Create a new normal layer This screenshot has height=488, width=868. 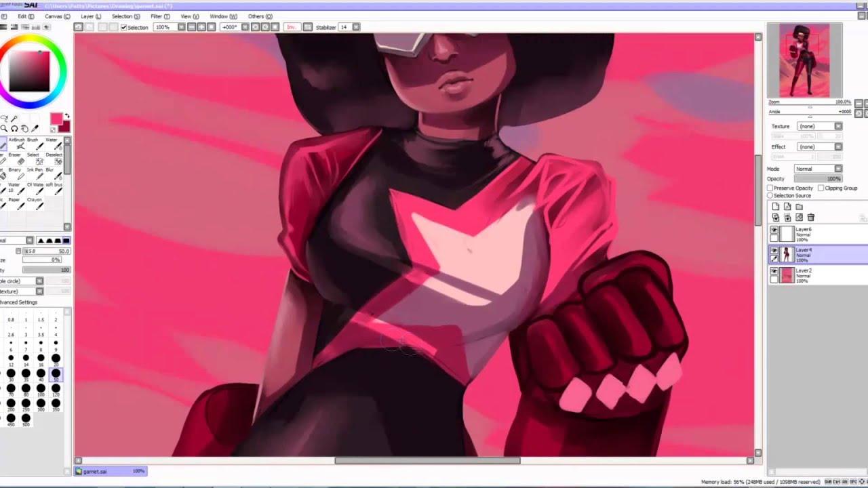[x=776, y=207]
